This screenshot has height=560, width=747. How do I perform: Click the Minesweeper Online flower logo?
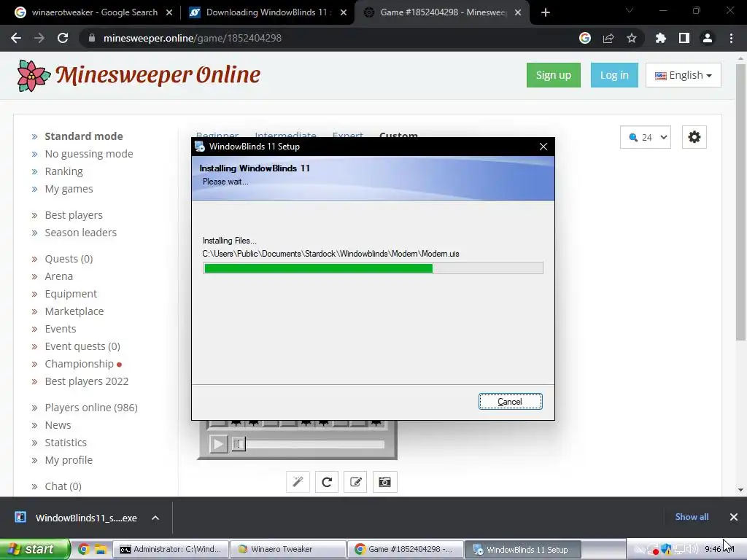tap(34, 75)
